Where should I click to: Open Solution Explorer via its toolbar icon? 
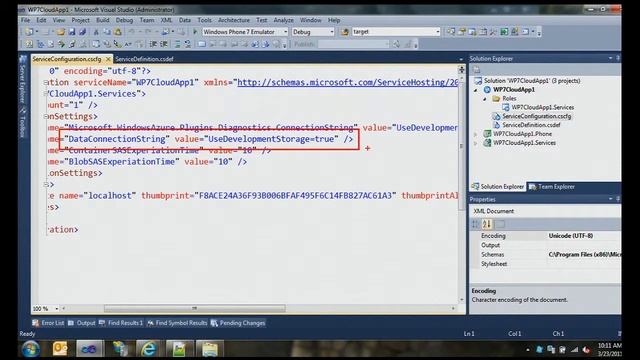(x=451, y=31)
